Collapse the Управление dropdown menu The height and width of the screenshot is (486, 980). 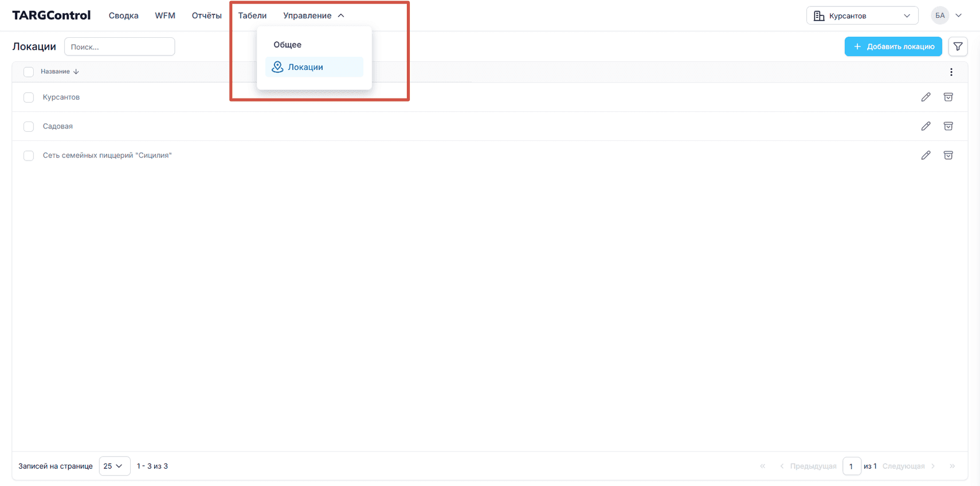tap(313, 15)
